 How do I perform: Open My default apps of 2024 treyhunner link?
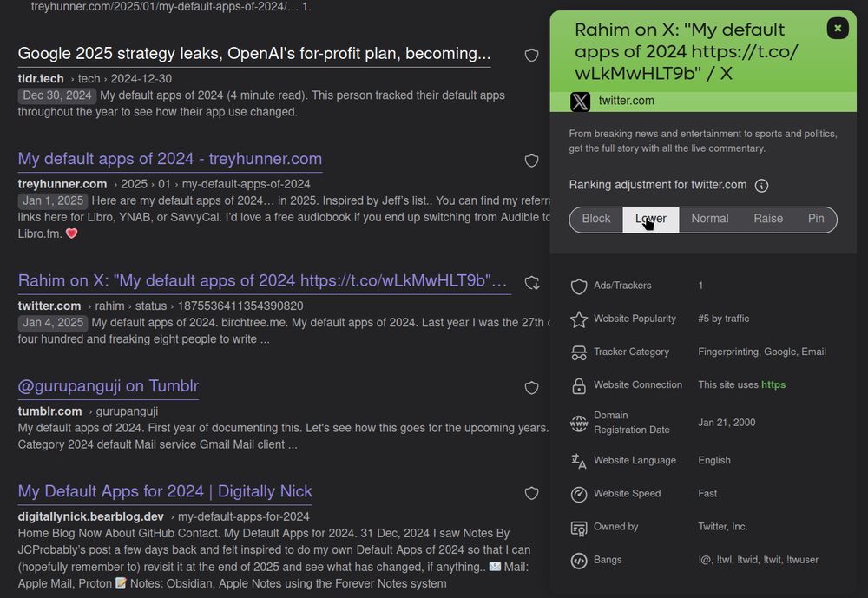[x=170, y=159]
